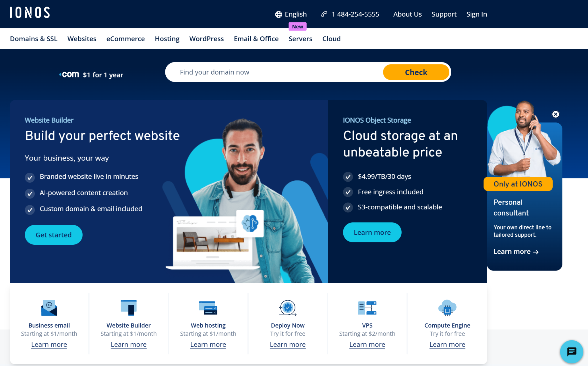Click the AI brain icon on laptop

(x=250, y=223)
